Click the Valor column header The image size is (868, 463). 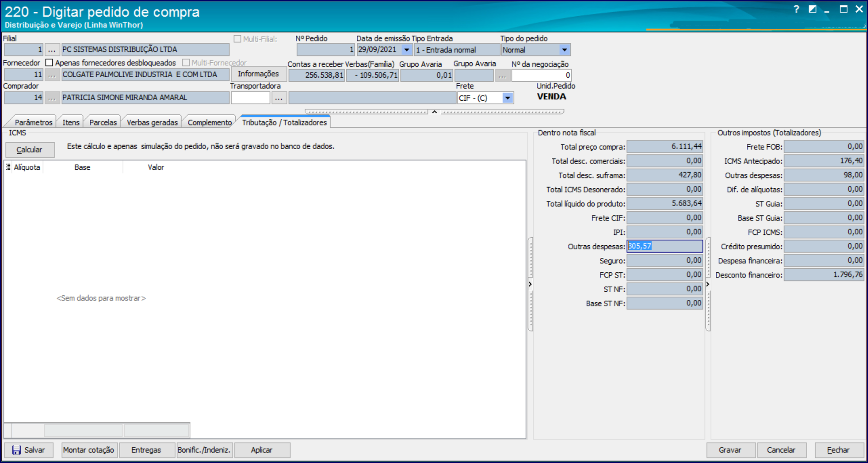(x=156, y=167)
